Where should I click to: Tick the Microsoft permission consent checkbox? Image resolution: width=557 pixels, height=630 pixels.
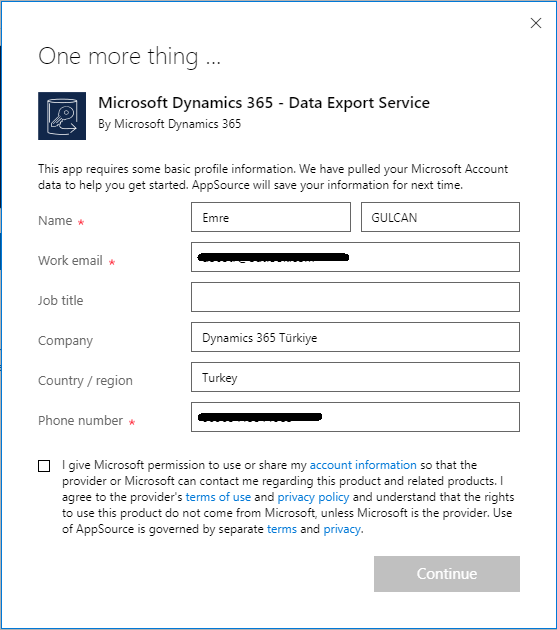pyautogui.click(x=44, y=466)
